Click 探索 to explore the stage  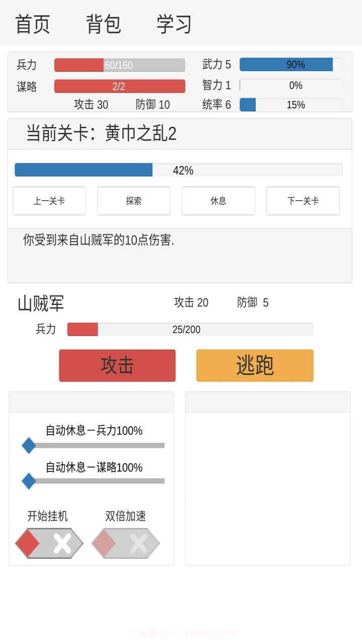134,201
